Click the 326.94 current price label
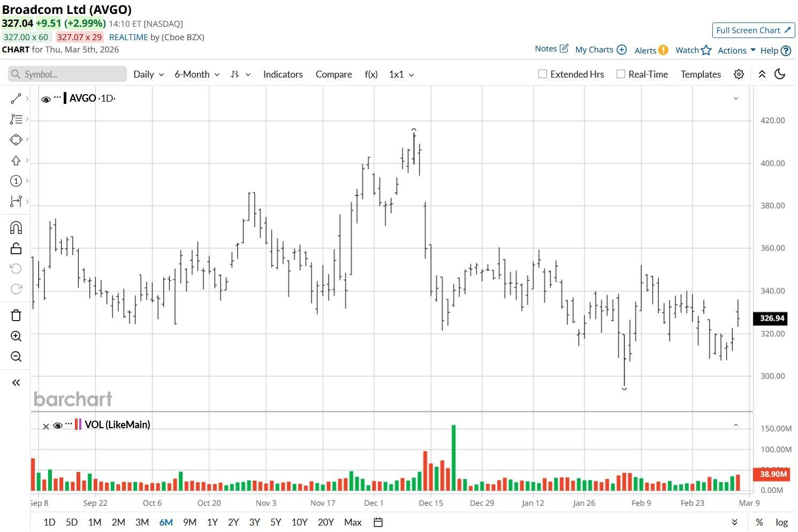This screenshot has width=798, height=532. click(770, 318)
